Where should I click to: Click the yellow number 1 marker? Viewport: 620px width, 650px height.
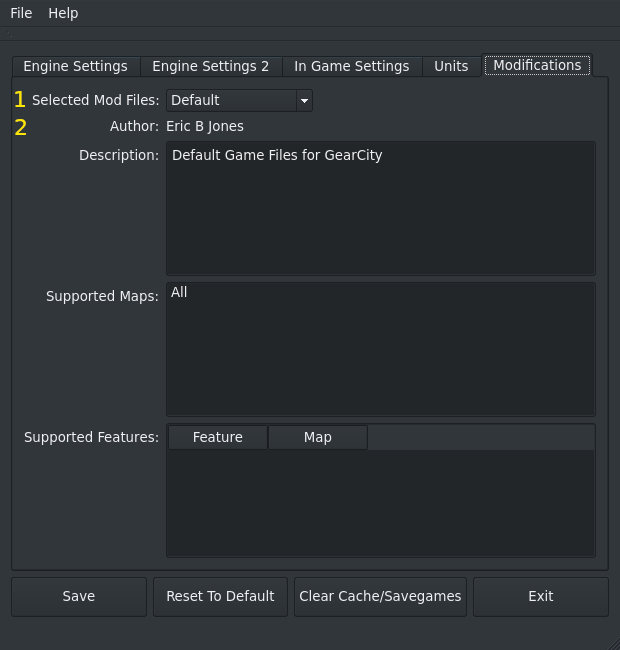[x=20, y=100]
